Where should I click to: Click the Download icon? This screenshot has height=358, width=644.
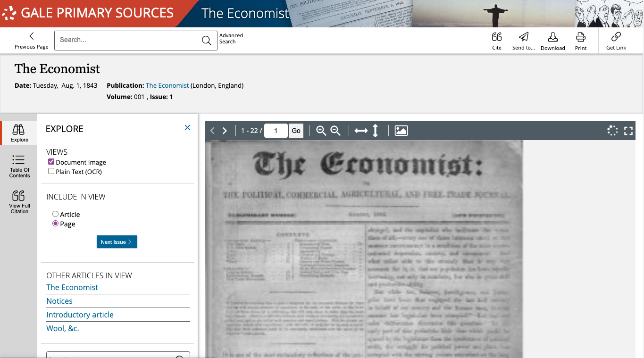(553, 41)
